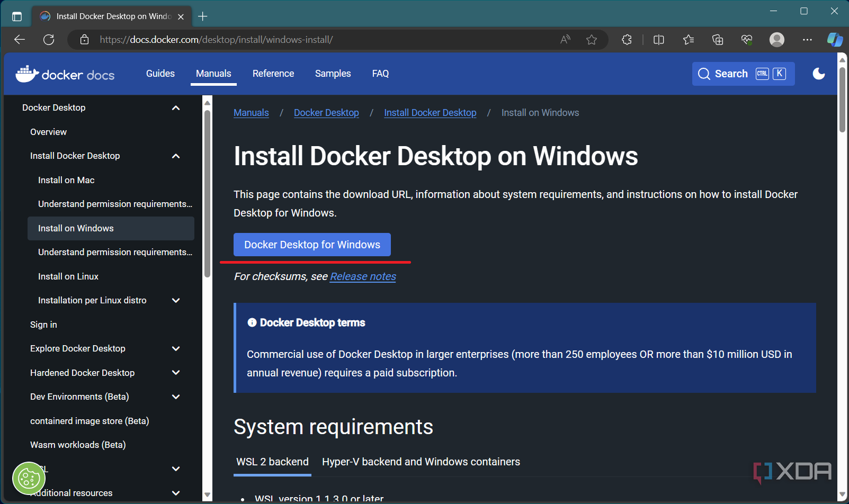
Task: Expand Installation per Linux distro
Action: (176, 301)
